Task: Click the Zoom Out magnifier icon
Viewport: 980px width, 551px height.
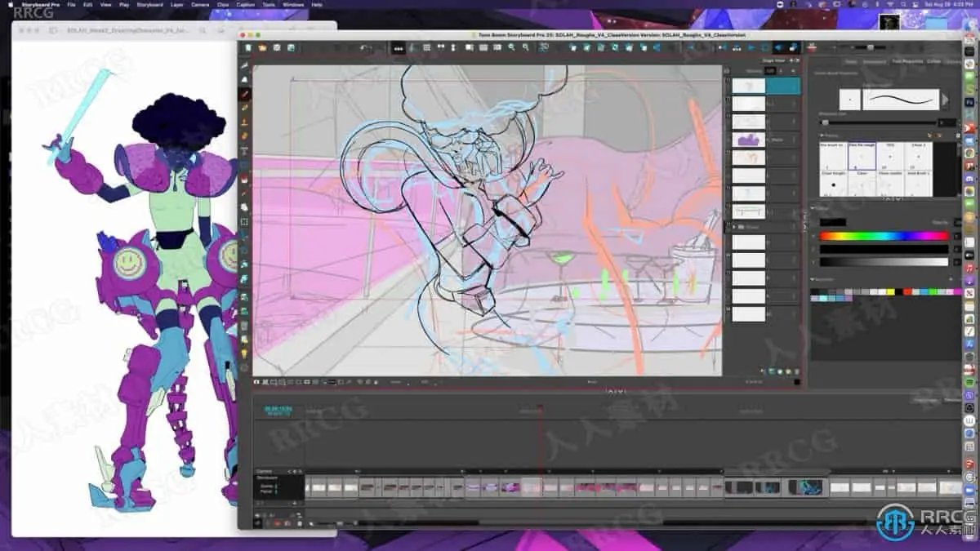Action: [x=525, y=48]
